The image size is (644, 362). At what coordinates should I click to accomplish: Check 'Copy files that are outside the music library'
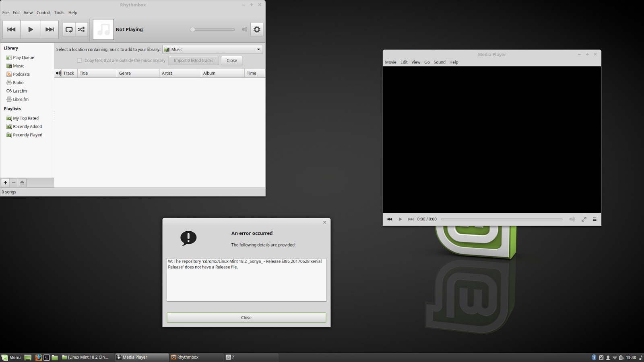point(80,60)
